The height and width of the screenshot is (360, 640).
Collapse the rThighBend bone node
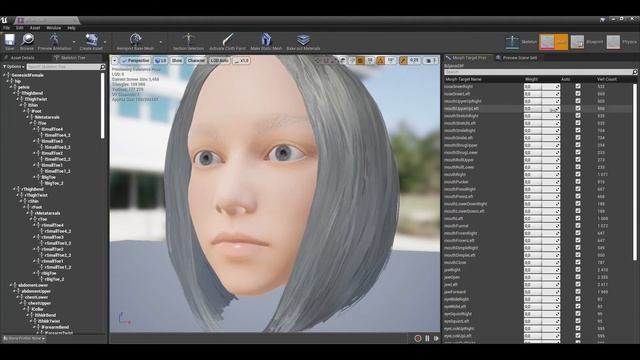click(15, 189)
